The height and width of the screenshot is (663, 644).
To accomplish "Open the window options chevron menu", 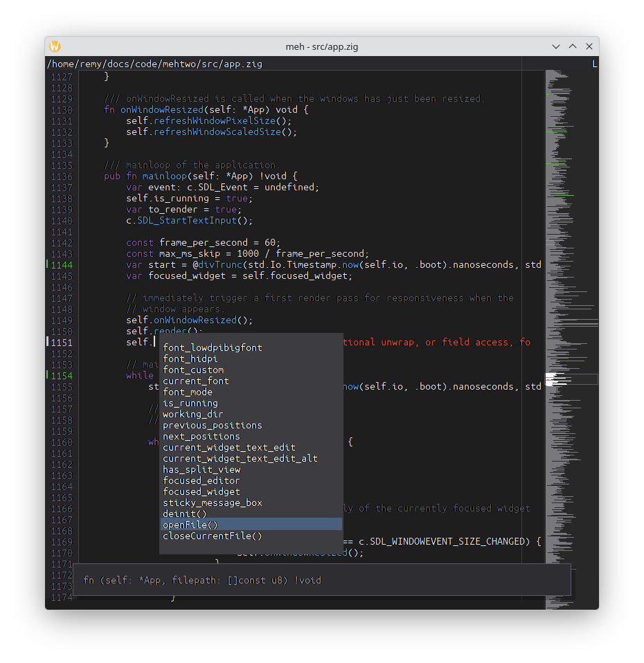I will click(x=556, y=46).
